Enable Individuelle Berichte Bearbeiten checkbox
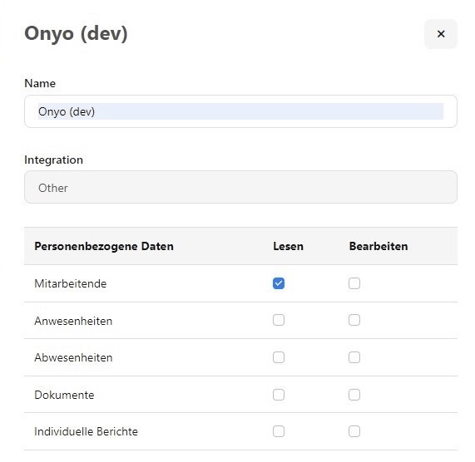 point(354,431)
